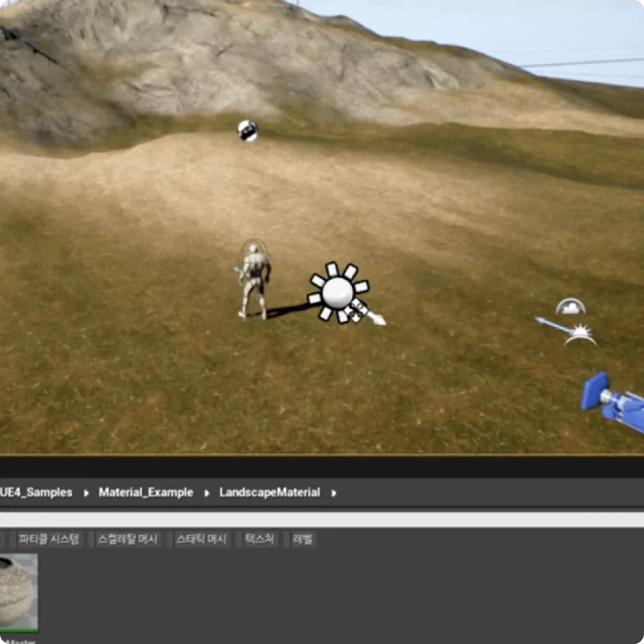Select the sphere reflection capture icon
Screen dimensions: 644x644
pyautogui.click(x=248, y=130)
